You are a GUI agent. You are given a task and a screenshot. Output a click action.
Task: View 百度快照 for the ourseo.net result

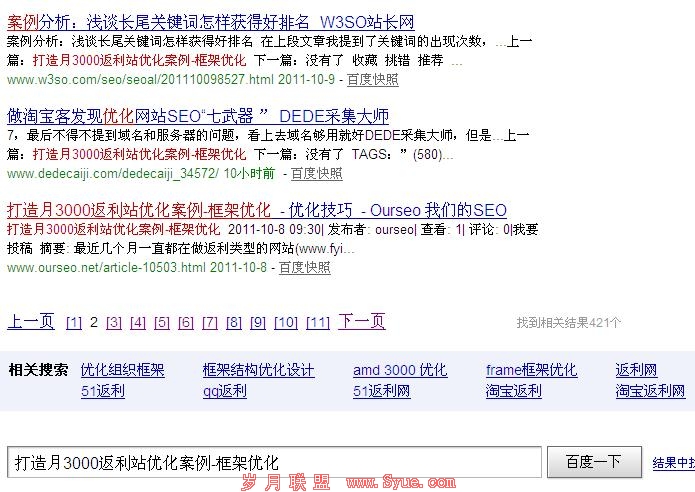304,268
